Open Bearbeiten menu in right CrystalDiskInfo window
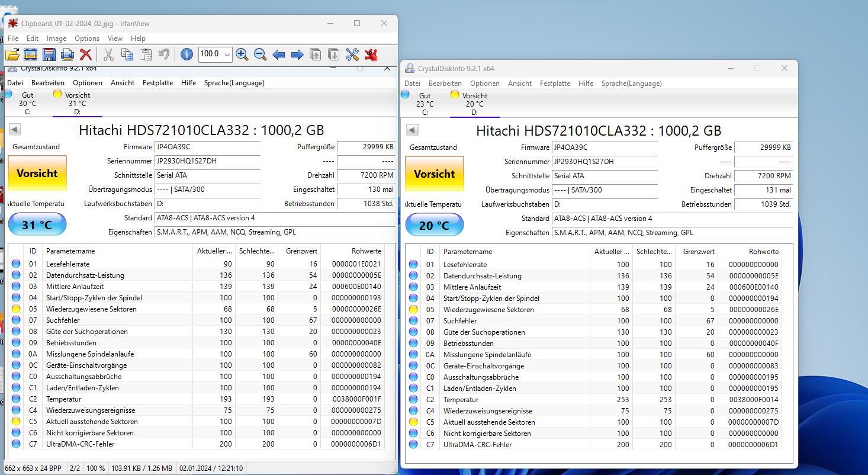This screenshot has height=475, width=868. (x=445, y=84)
